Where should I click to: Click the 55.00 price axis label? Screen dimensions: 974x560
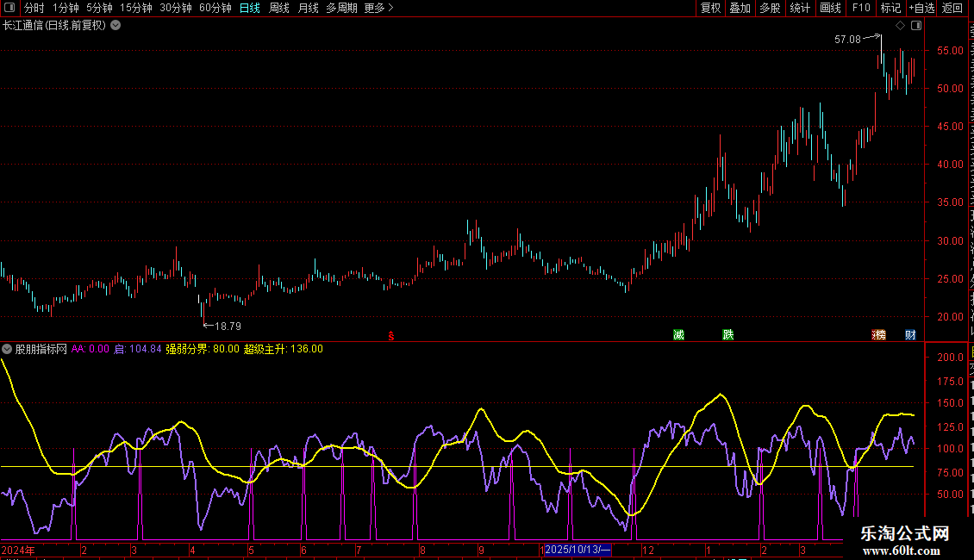click(x=951, y=50)
